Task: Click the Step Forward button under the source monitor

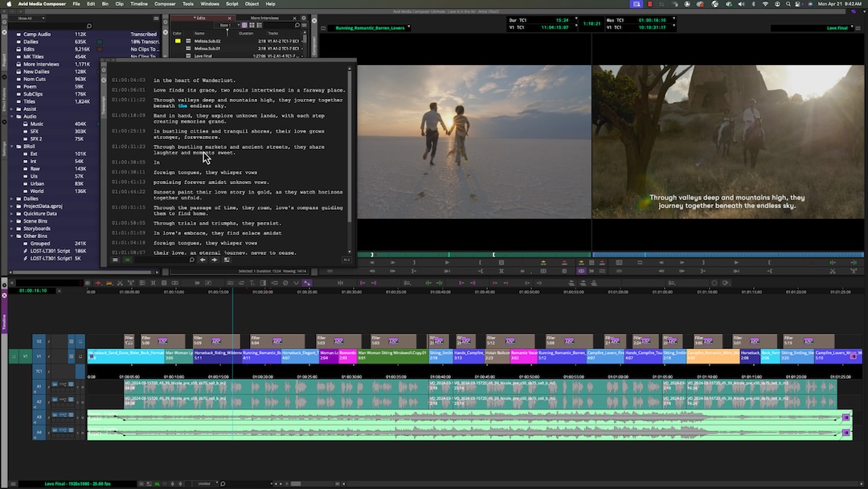Action: (393, 262)
